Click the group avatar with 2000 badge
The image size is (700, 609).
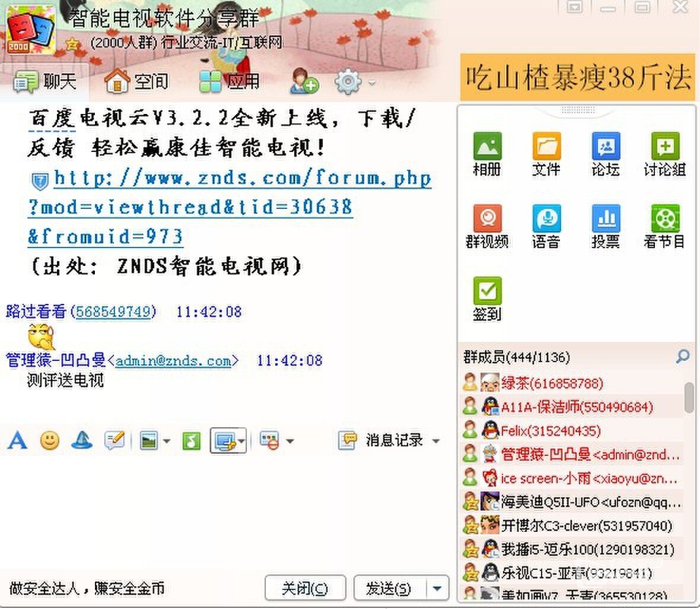click(x=31, y=30)
